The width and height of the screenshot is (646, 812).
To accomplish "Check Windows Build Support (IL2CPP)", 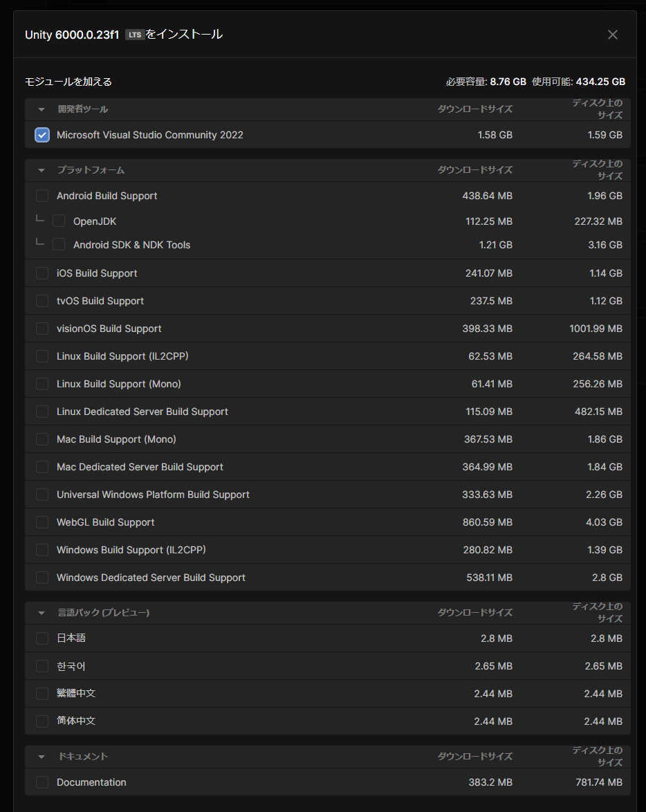I will tap(42, 550).
